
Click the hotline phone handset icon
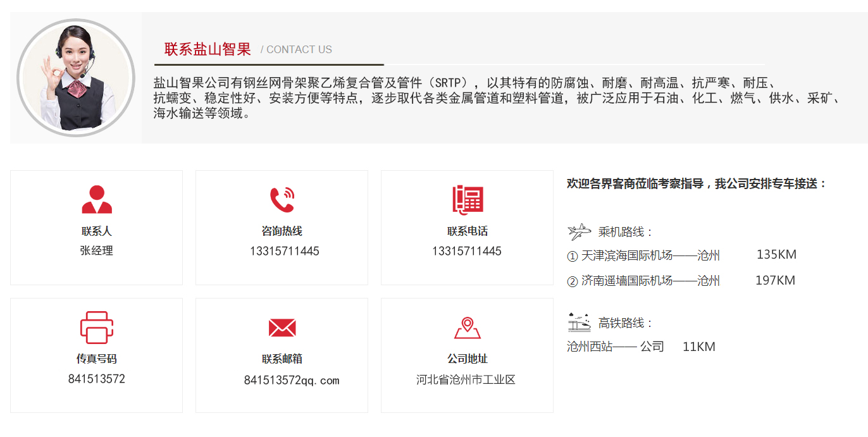tap(282, 200)
